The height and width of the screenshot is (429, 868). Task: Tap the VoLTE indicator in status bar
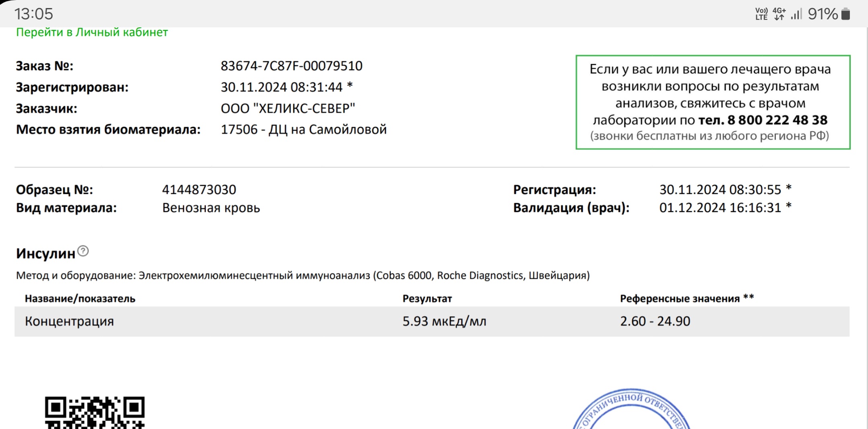coord(761,14)
